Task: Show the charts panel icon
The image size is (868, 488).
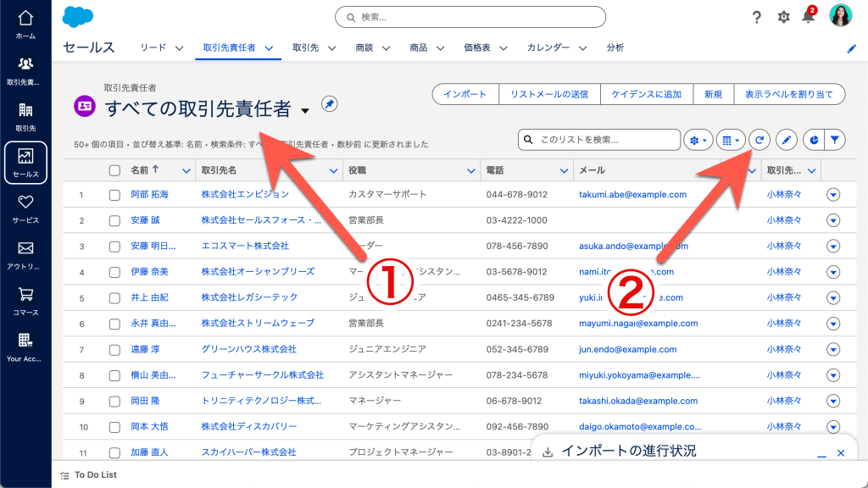Action: coord(813,140)
